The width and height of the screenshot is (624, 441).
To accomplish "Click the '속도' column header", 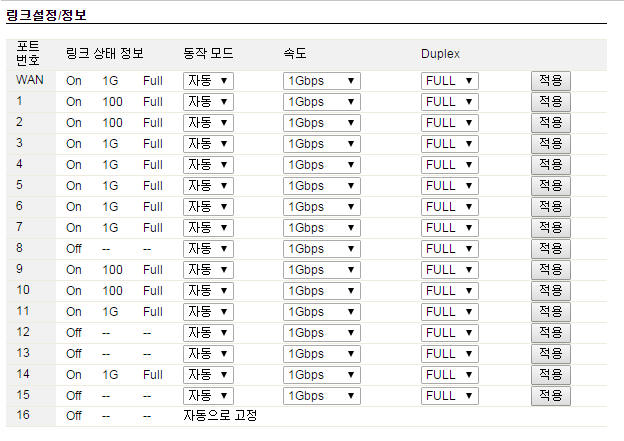I will click(295, 53).
